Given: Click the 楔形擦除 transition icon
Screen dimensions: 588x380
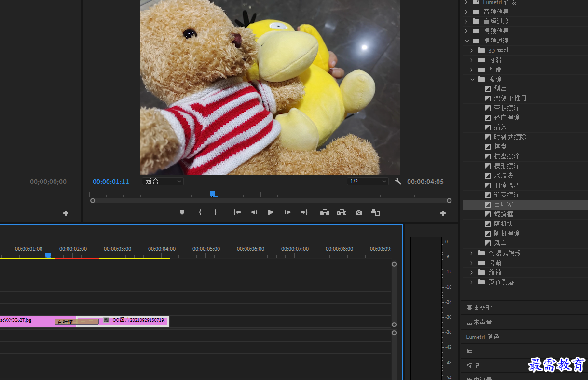Looking at the screenshot, I should pos(488,166).
